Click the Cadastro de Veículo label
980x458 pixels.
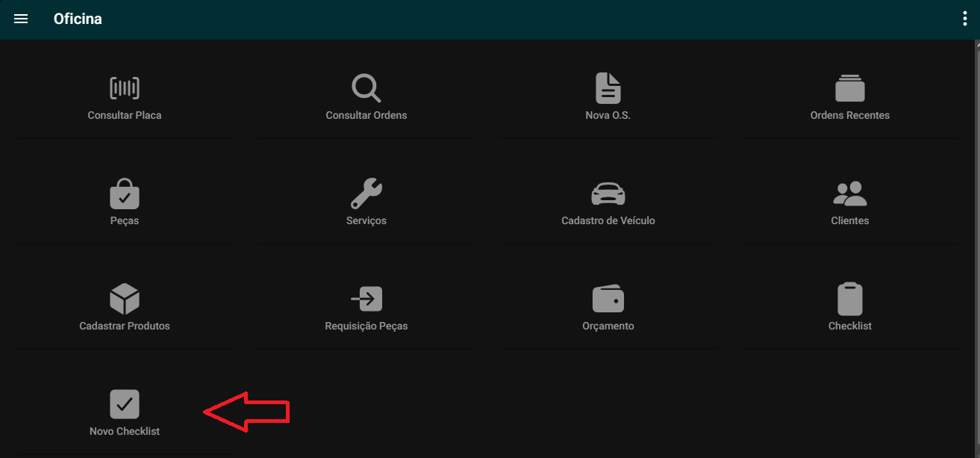click(x=608, y=221)
